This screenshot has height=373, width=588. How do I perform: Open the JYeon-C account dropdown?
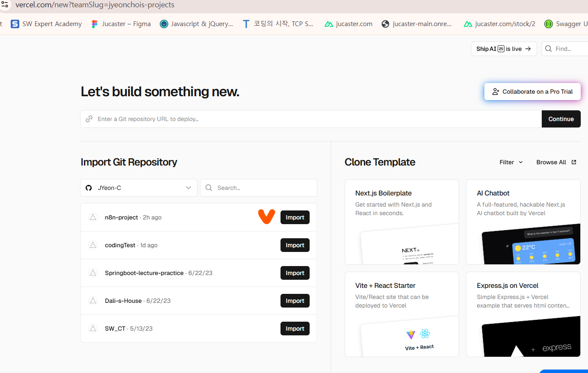coord(139,188)
